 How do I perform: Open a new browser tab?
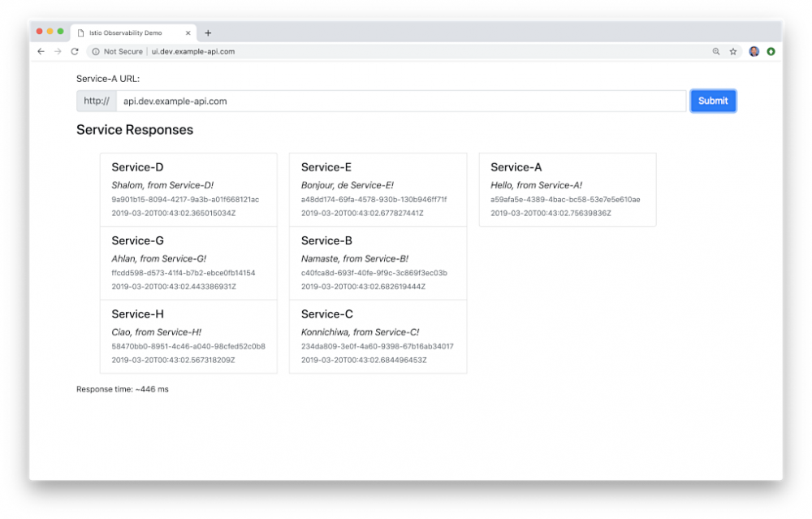(x=208, y=33)
